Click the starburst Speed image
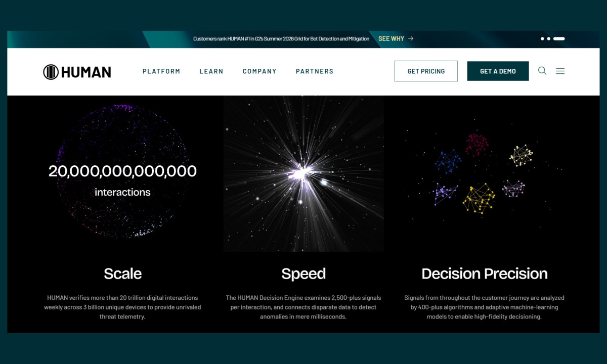Viewport: 607px width, 364px height. click(303, 173)
